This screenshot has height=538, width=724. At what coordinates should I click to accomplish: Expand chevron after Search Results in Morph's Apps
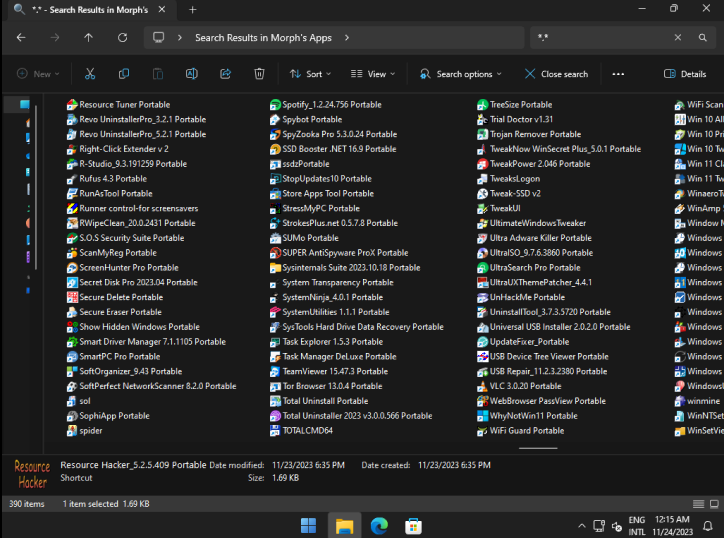click(347, 37)
